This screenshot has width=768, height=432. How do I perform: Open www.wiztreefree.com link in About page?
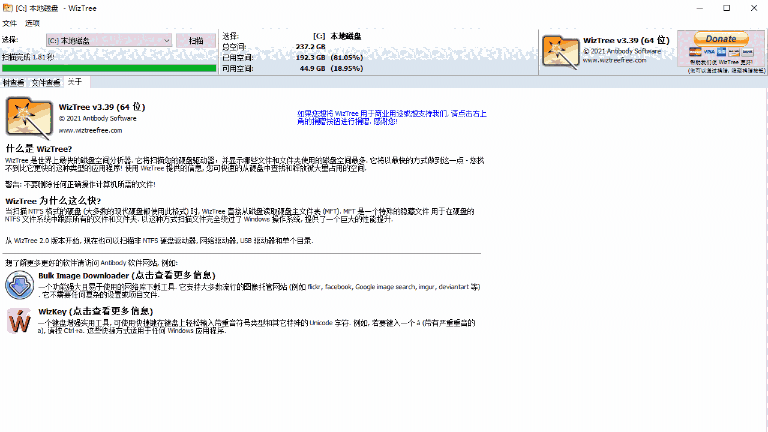click(91, 130)
